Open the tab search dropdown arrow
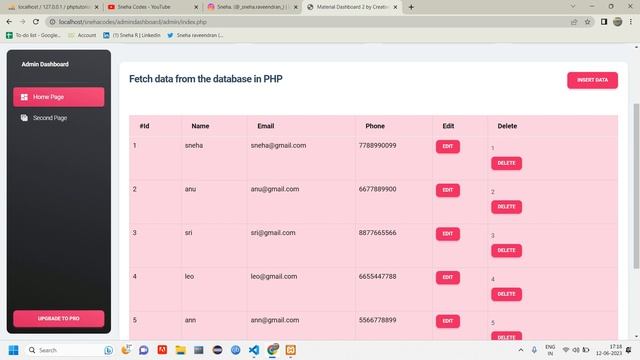 [x=573, y=7]
